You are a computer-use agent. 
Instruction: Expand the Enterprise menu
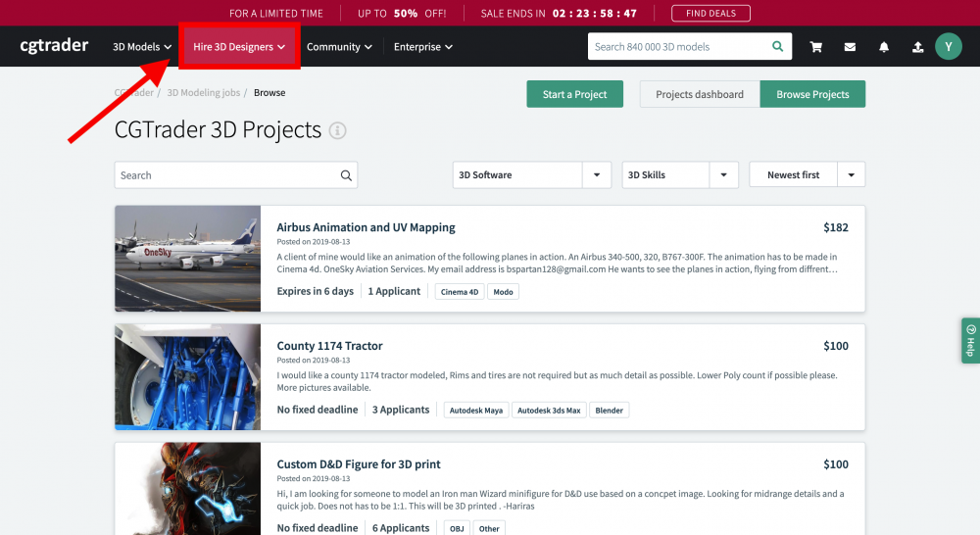pyautogui.click(x=423, y=47)
